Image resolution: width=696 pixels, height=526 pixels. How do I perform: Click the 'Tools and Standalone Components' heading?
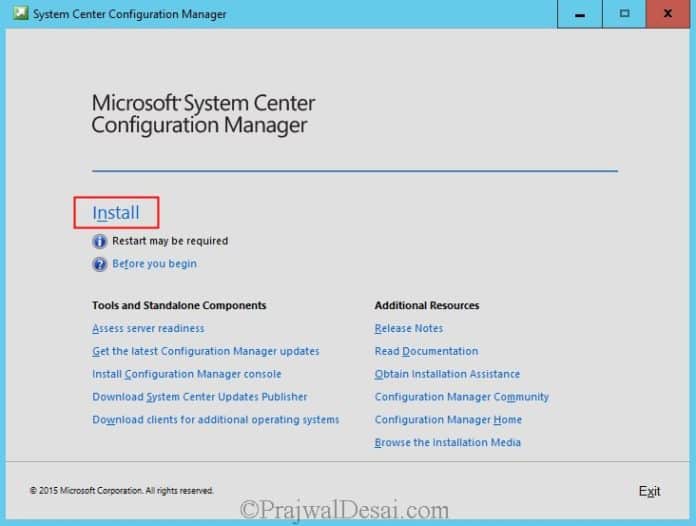pos(179,305)
